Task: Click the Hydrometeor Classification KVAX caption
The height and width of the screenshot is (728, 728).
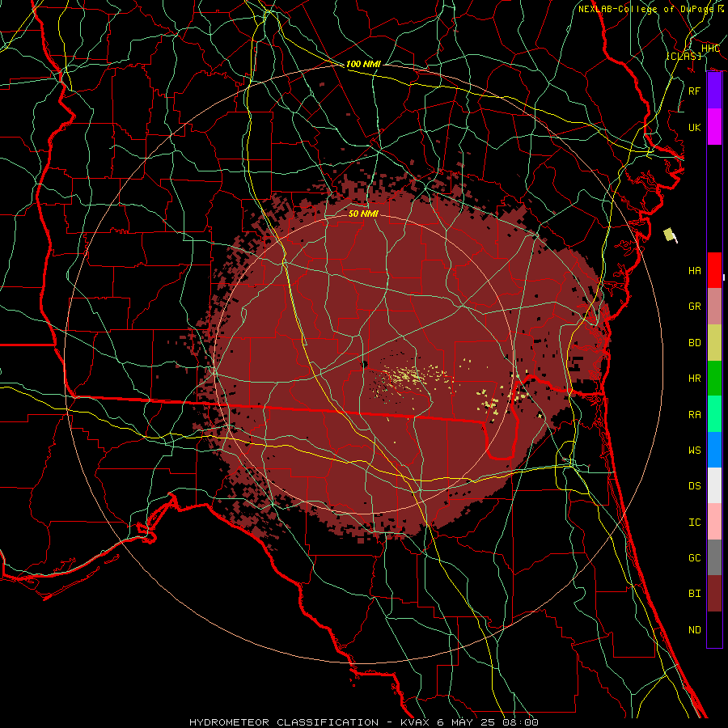Action: [x=363, y=722]
